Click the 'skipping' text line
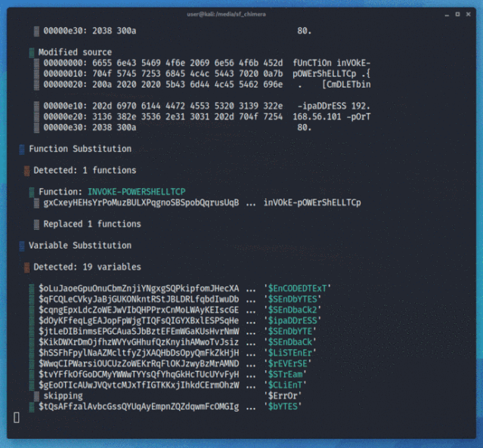The width and height of the screenshot is (483, 448). pos(63,396)
